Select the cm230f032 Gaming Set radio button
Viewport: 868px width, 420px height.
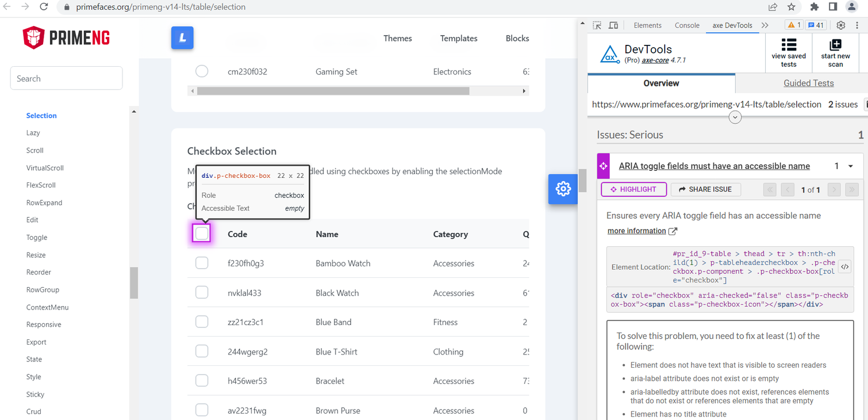(x=202, y=71)
